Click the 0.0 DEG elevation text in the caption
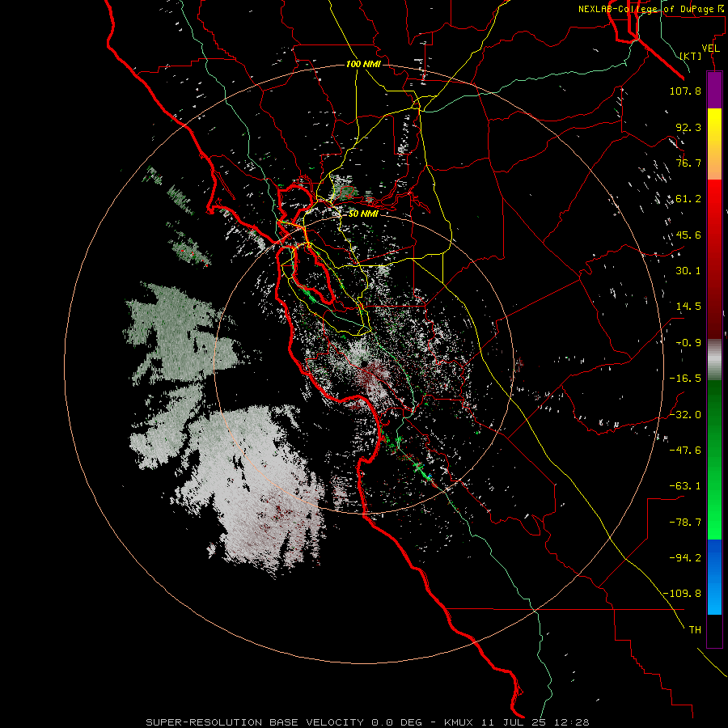Screen dimensions: 728x728 pos(396,722)
